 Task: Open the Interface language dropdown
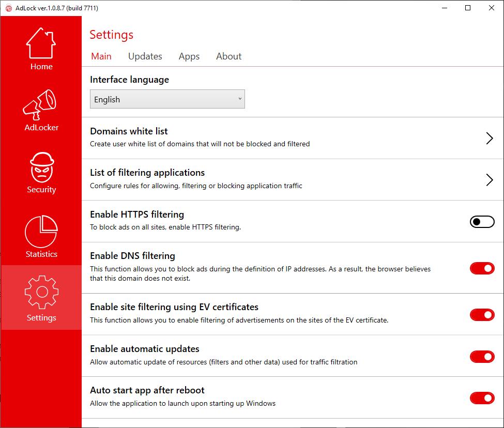[167, 99]
